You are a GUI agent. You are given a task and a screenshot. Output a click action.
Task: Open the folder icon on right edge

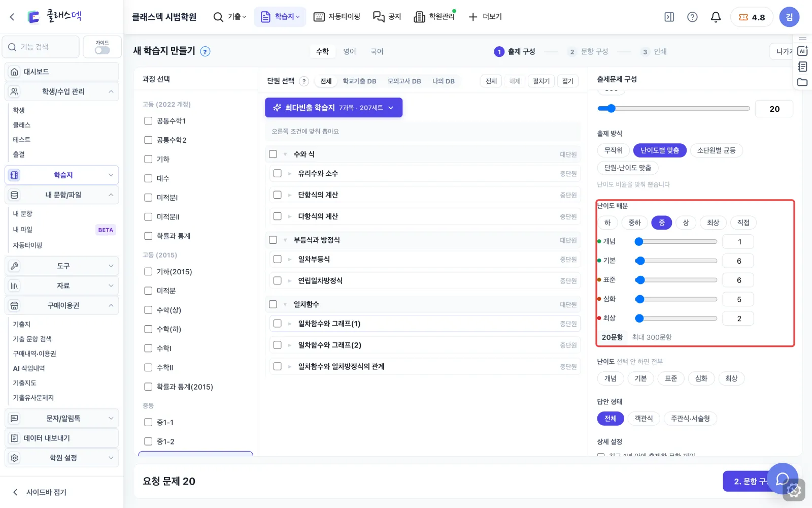click(802, 82)
